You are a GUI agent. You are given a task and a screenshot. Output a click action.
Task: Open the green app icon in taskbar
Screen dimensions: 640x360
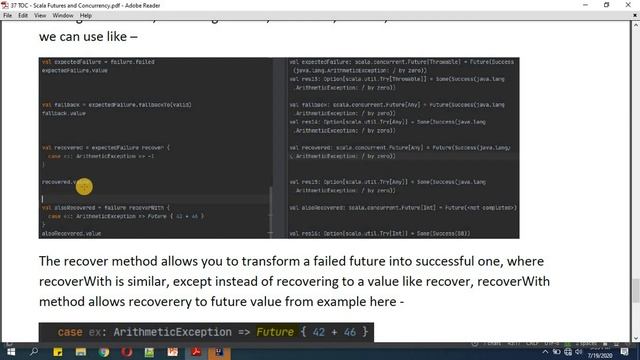(149, 352)
